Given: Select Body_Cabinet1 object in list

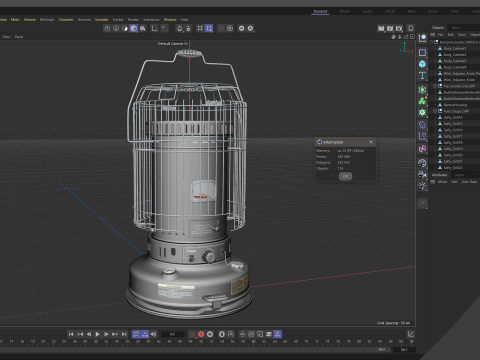Looking at the screenshot, I should 454,48.
